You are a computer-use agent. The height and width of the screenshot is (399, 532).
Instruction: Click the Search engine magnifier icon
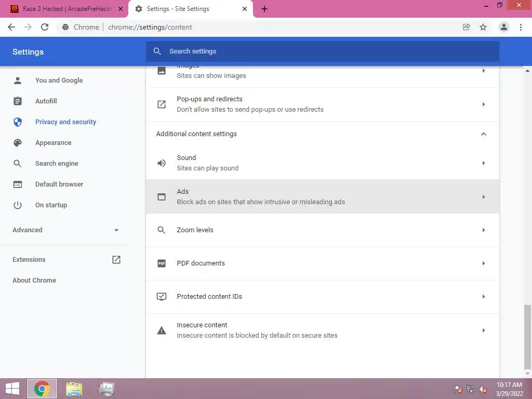[x=18, y=164]
